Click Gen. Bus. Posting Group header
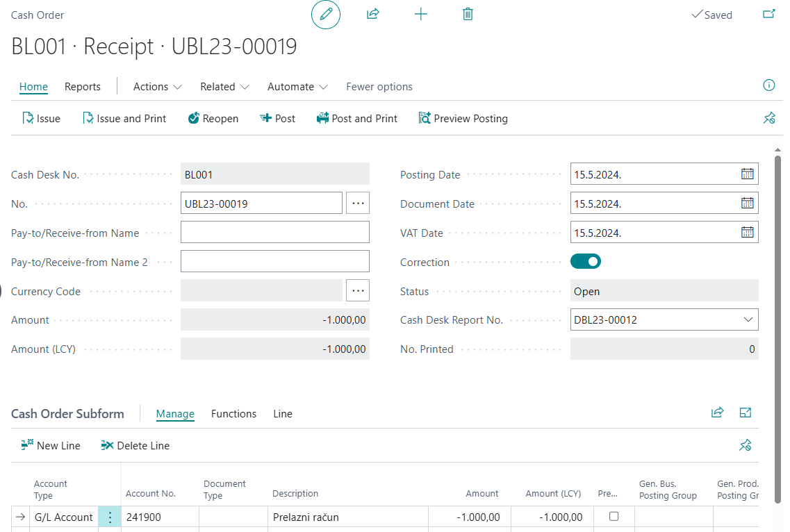Viewport: 790px width, 532px height. 668,489
